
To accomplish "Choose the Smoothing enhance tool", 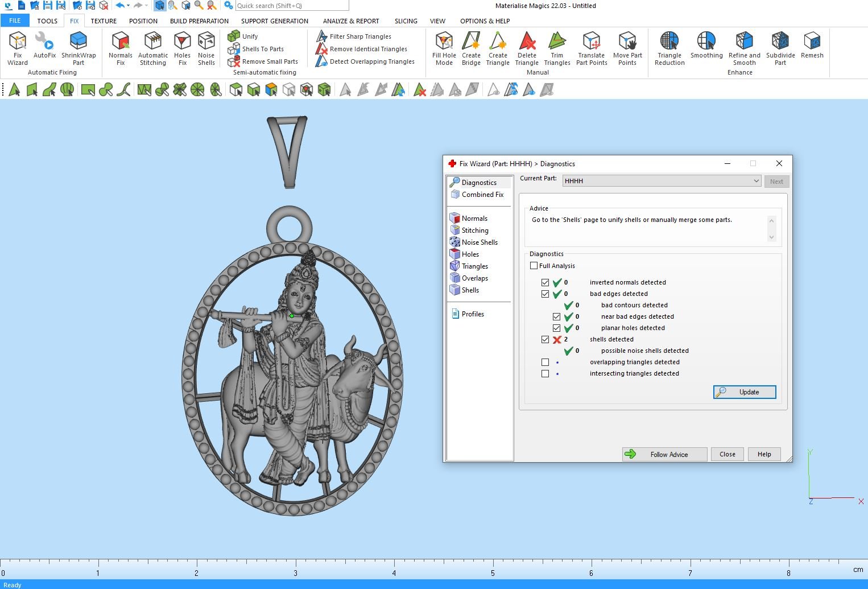I will (x=706, y=46).
